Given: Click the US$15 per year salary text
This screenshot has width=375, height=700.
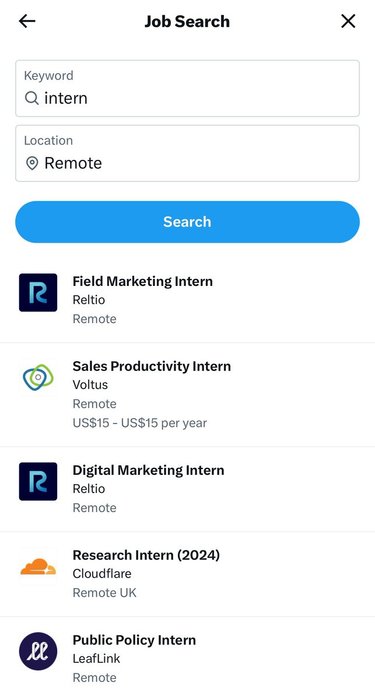Looking at the screenshot, I should point(140,423).
